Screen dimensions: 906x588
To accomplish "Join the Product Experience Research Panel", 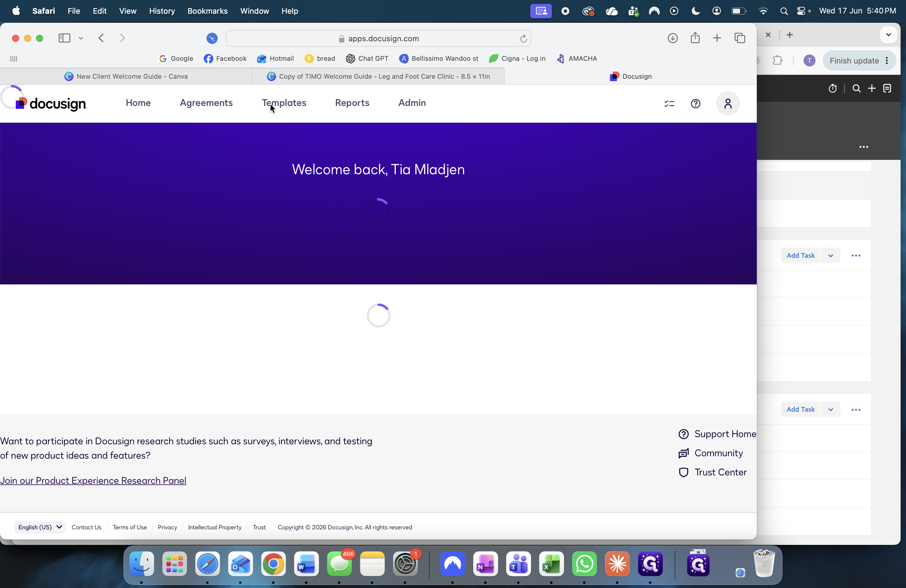I will [93, 480].
